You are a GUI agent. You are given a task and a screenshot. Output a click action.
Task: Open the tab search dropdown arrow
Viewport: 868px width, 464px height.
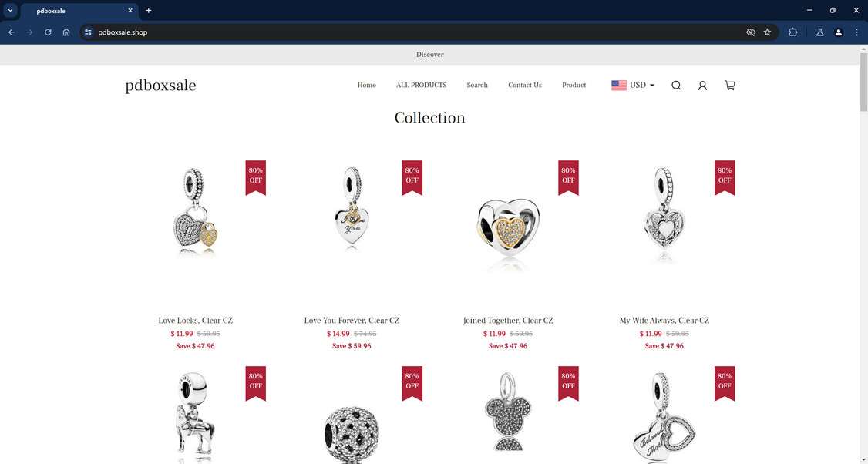click(x=10, y=11)
